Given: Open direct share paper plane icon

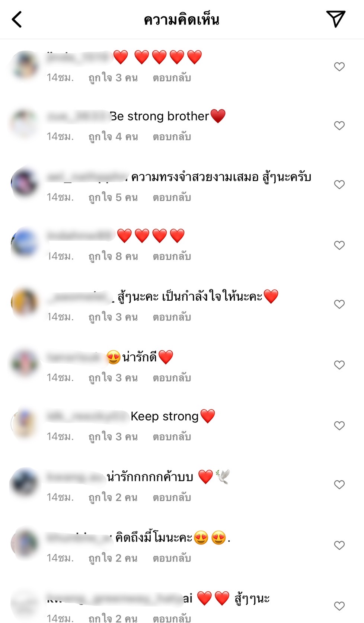Looking at the screenshot, I should [336, 19].
